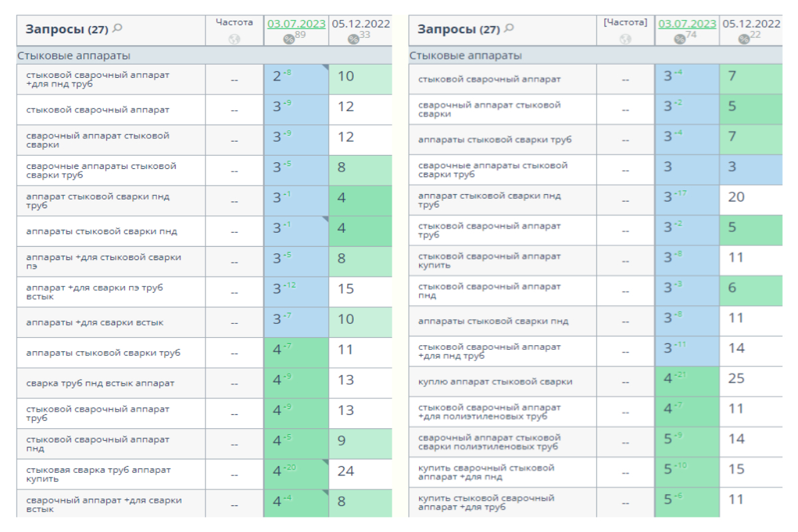Click the position cell showing 24
The width and height of the screenshot is (798, 532).
click(346, 471)
